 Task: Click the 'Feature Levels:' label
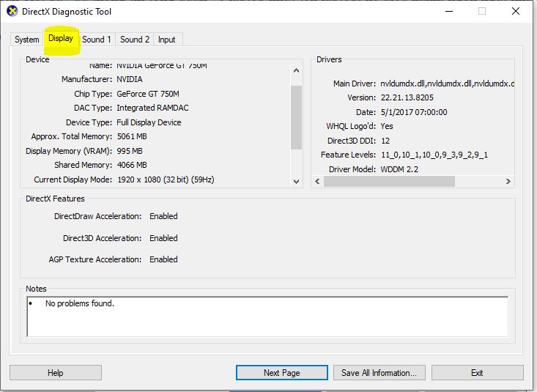tap(348, 155)
